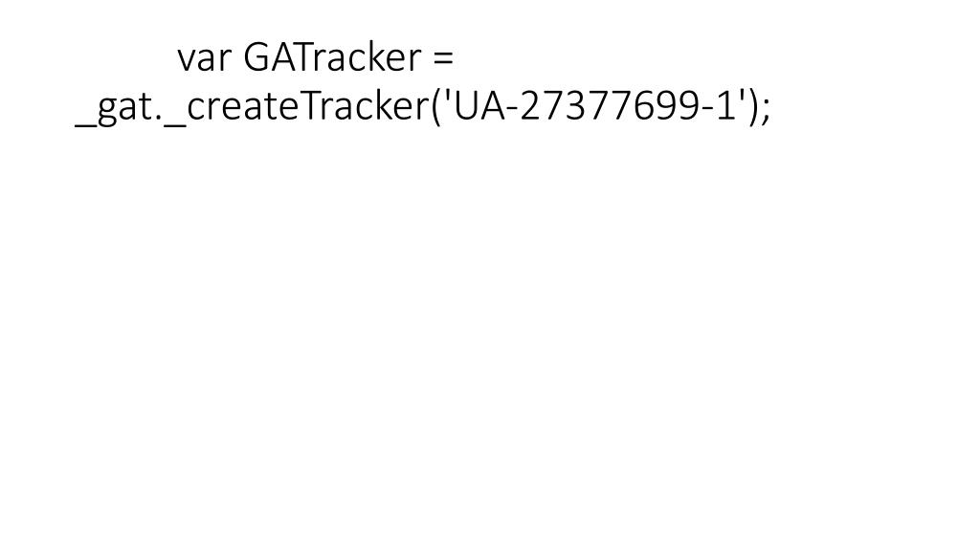Screen dimensions: 980x551
Task: Click the word "var" in the code
Action: click(204, 58)
